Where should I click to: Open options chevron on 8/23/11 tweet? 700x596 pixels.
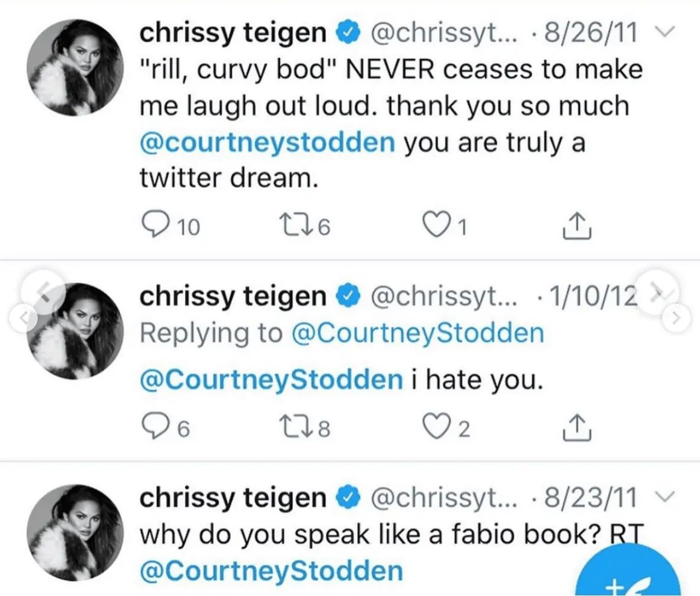point(664,497)
